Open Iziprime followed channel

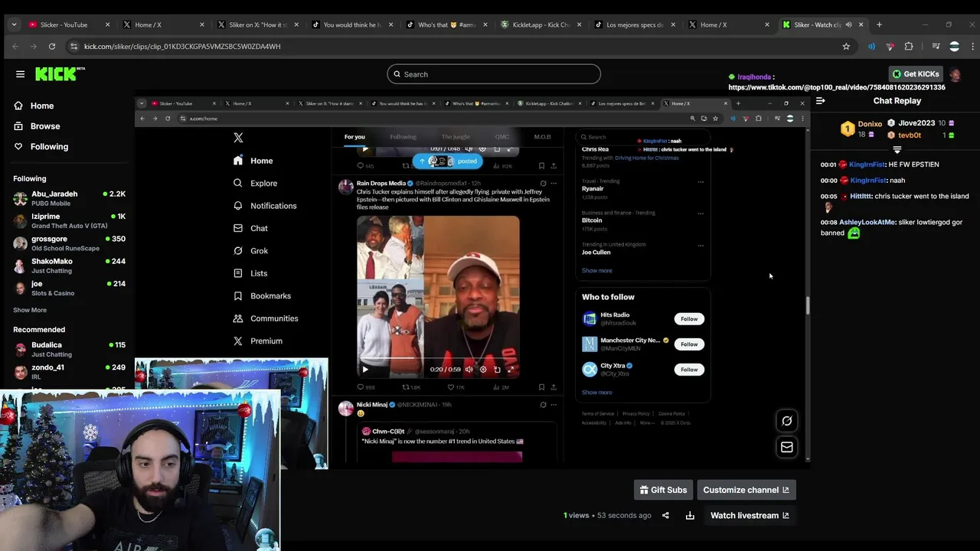[69, 221]
